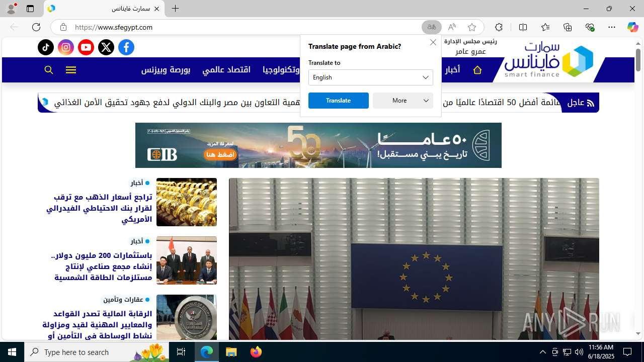Image resolution: width=644 pixels, height=362 pixels.
Task: Open the Facebook social icon
Action: coord(126,47)
